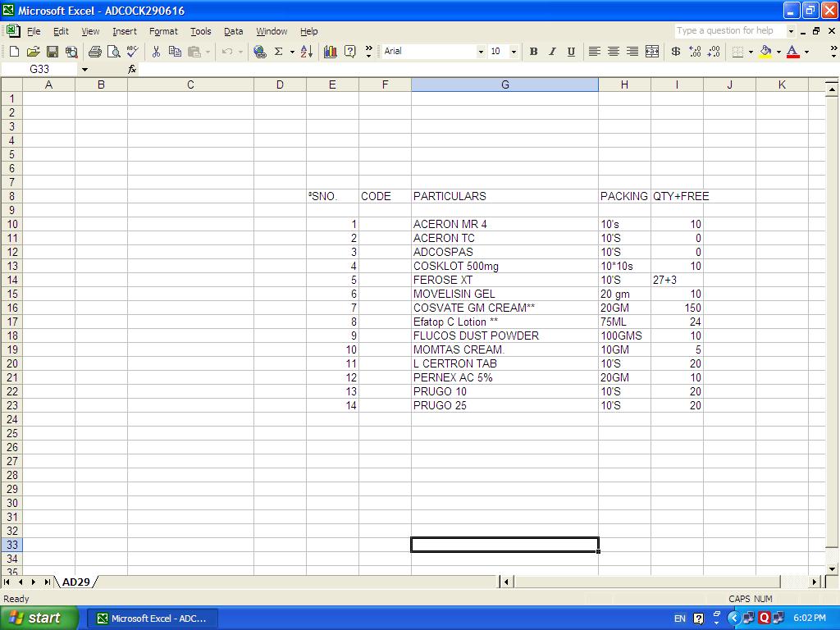Align text left

(x=594, y=52)
